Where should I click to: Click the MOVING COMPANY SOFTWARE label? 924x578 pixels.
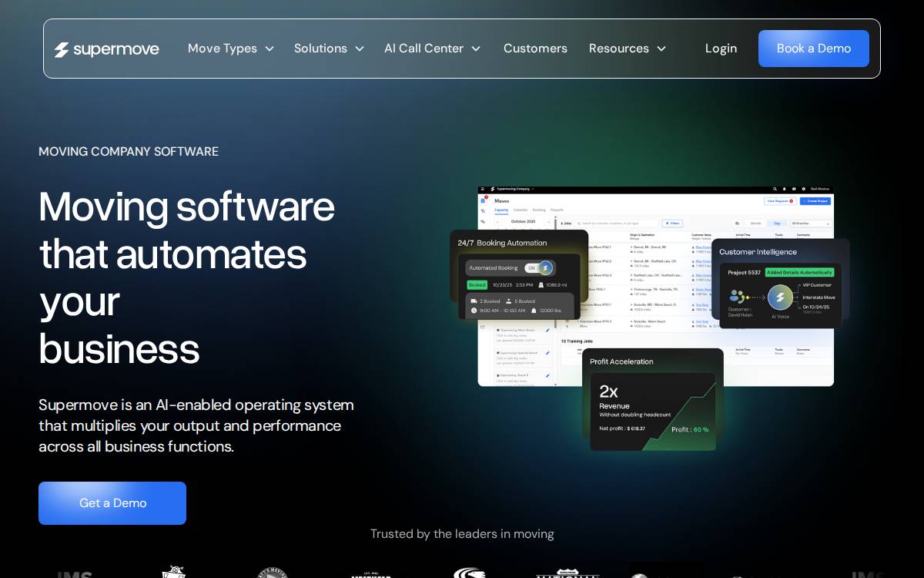[129, 152]
